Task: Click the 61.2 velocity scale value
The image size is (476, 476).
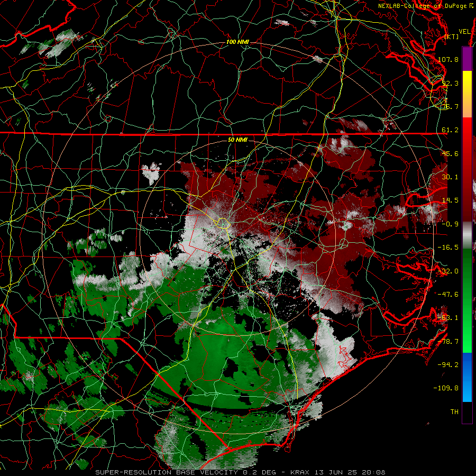Action: [450, 130]
